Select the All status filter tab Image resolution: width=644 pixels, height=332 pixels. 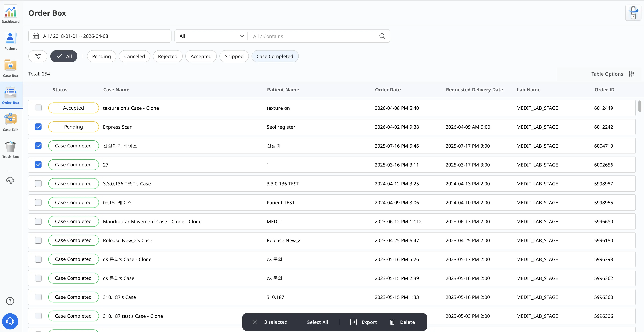point(64,56)
